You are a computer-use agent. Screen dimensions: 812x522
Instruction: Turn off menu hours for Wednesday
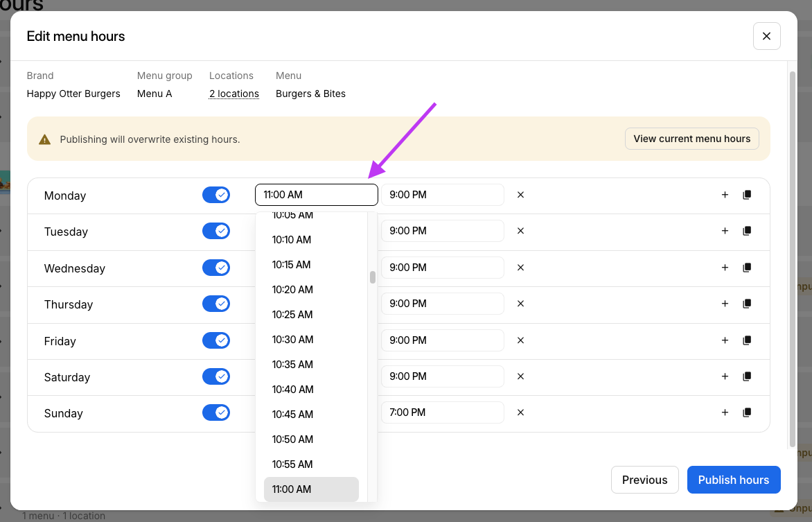216,268
